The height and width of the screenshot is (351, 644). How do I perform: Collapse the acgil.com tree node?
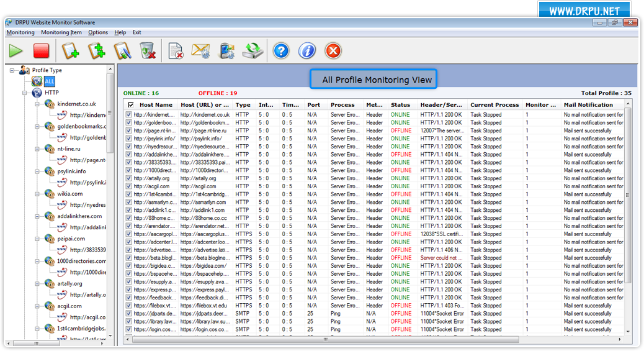tap(37, 306)
